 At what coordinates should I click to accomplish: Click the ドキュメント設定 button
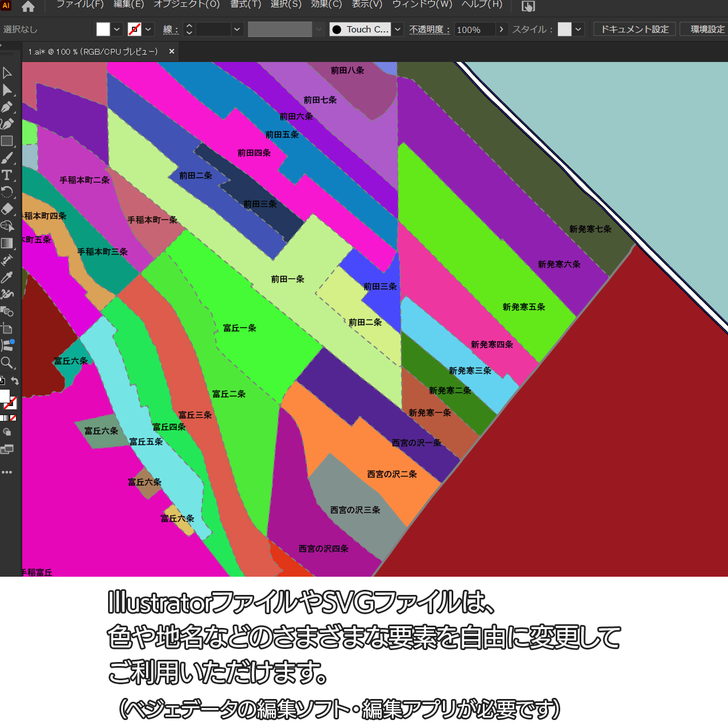point(635,29)
